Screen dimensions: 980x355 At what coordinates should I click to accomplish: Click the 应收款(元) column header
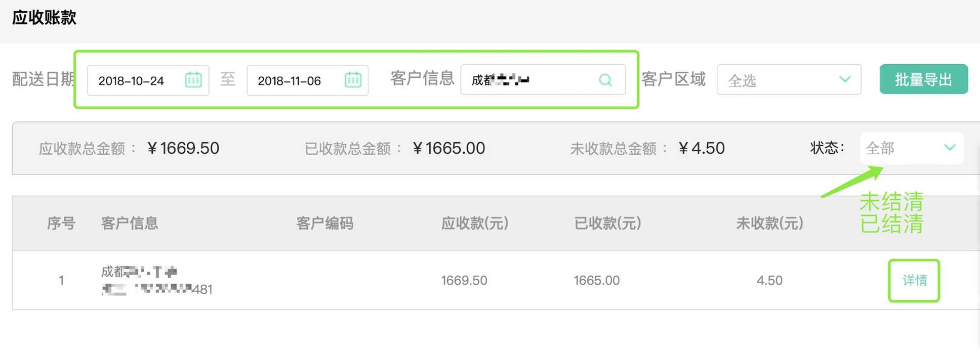[x=475, y=223]
